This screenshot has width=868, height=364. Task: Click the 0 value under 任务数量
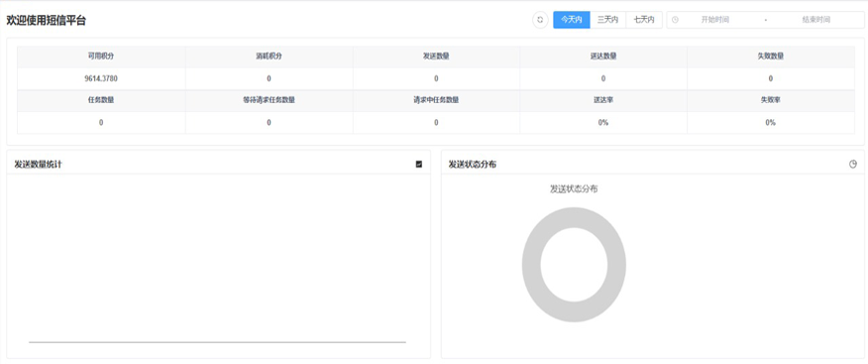tap(101, 122)
